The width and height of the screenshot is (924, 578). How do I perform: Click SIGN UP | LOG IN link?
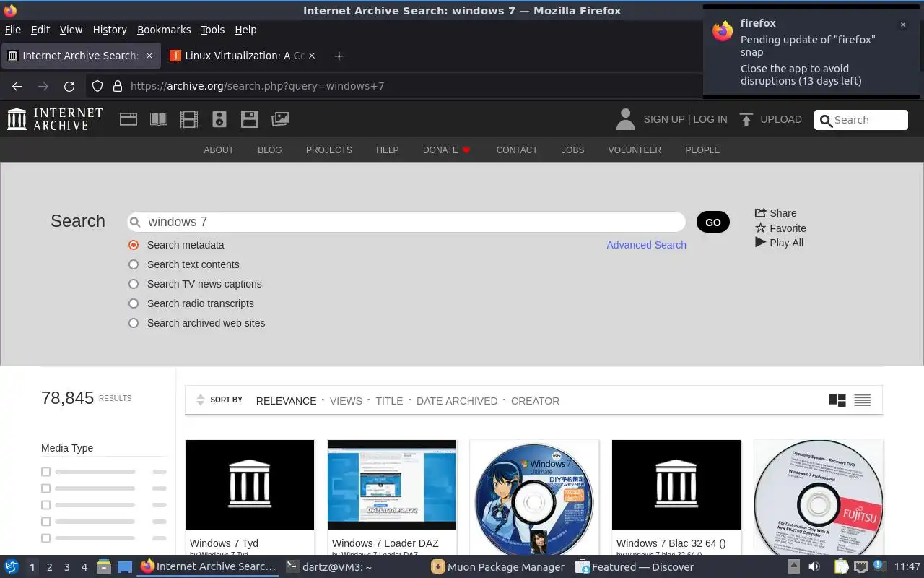click(x=685, y=119)
